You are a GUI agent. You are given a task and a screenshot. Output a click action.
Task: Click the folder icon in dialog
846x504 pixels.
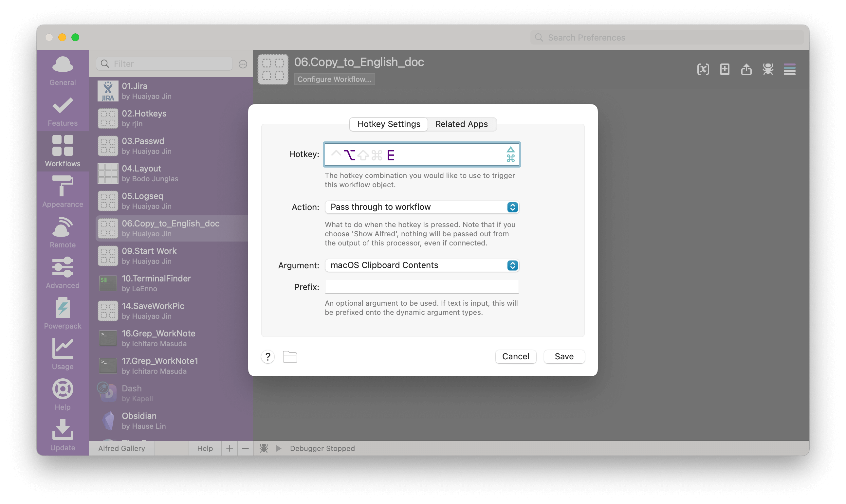pos(290,357)
